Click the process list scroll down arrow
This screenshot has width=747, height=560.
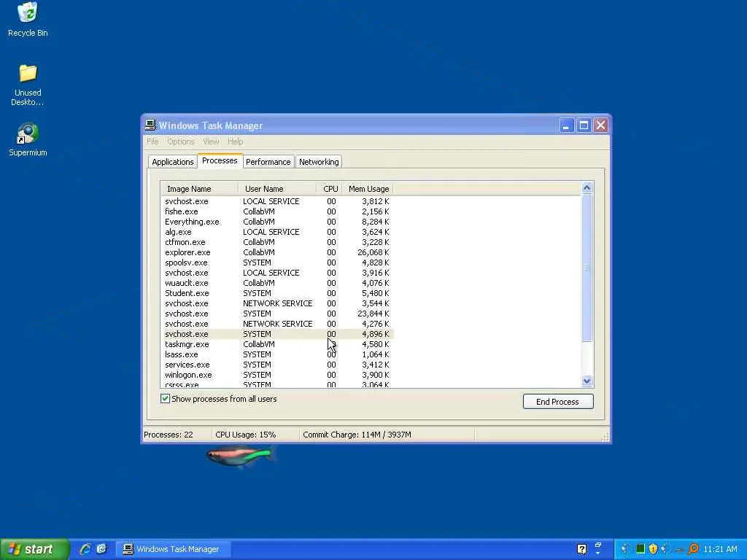587,381
